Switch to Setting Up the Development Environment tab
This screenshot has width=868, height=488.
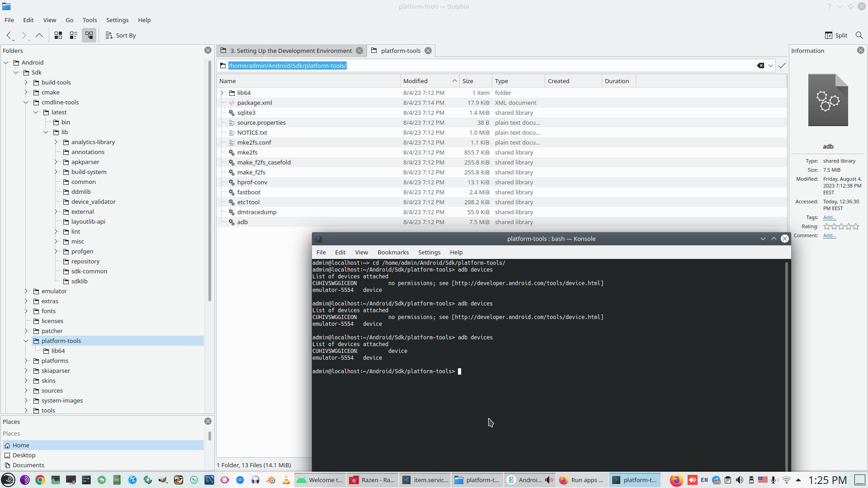[x=291, y=51]
